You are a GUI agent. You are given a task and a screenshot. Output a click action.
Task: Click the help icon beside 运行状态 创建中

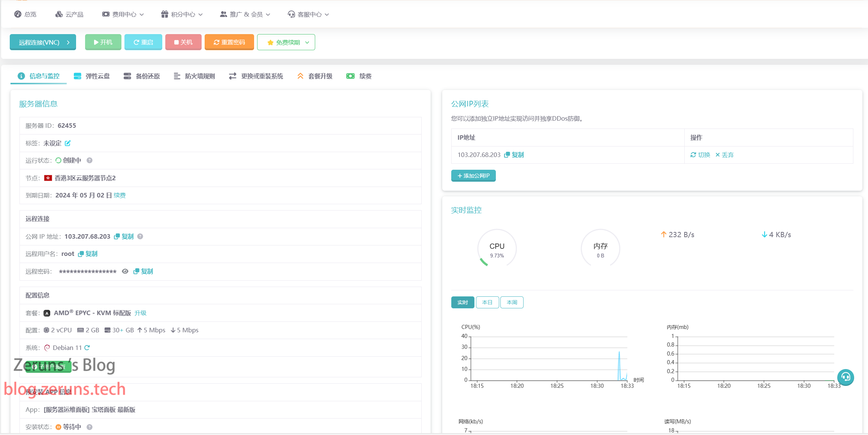(90, 160)
